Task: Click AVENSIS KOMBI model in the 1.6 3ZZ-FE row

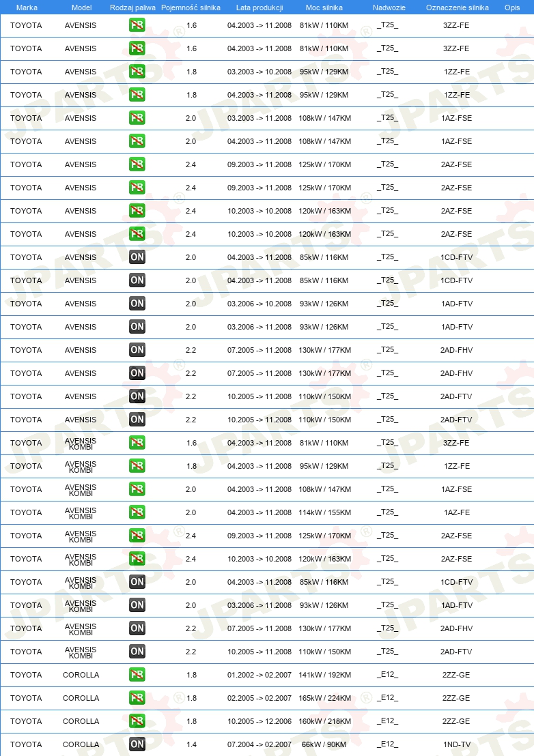Action: tap(81, 444)
